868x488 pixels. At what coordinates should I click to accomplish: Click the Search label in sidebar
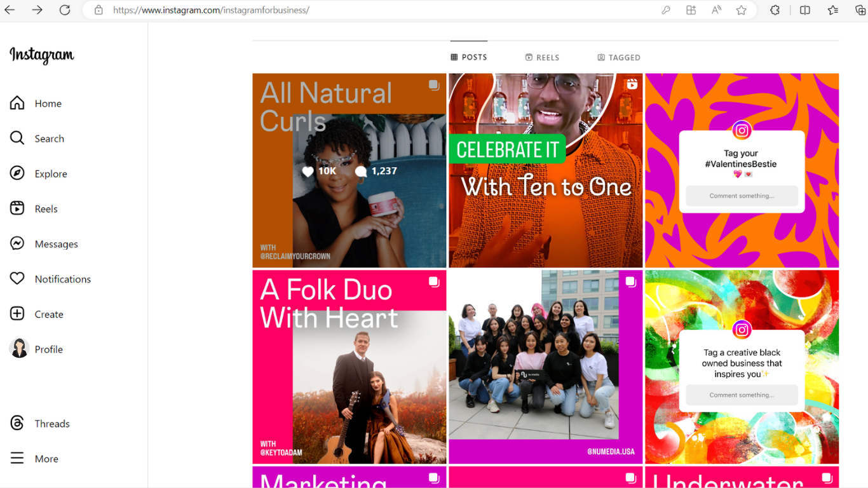(50, 139)
